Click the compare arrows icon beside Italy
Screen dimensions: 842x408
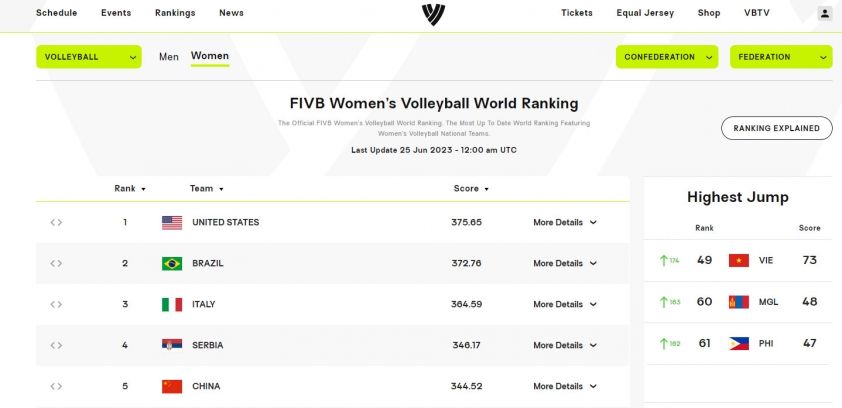pyautogui.click(x=56, y=304)
